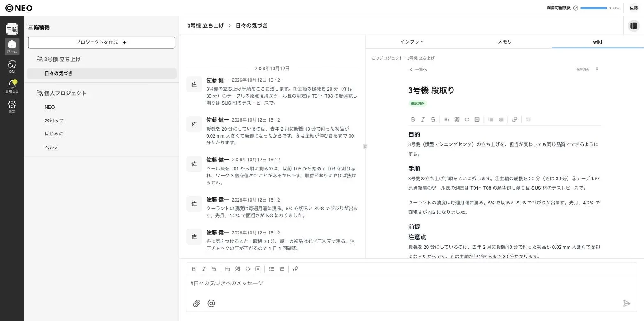Select 日々の気づき channel in sidebar

[x=101, y=73]
